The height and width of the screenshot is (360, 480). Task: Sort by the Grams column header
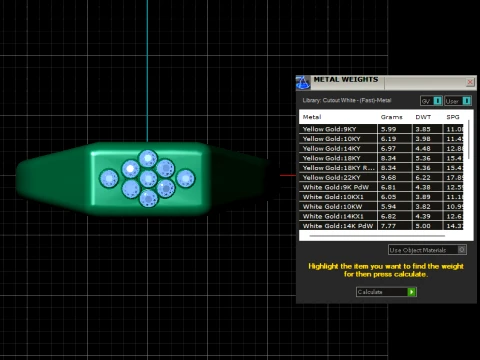click(392, 117)
